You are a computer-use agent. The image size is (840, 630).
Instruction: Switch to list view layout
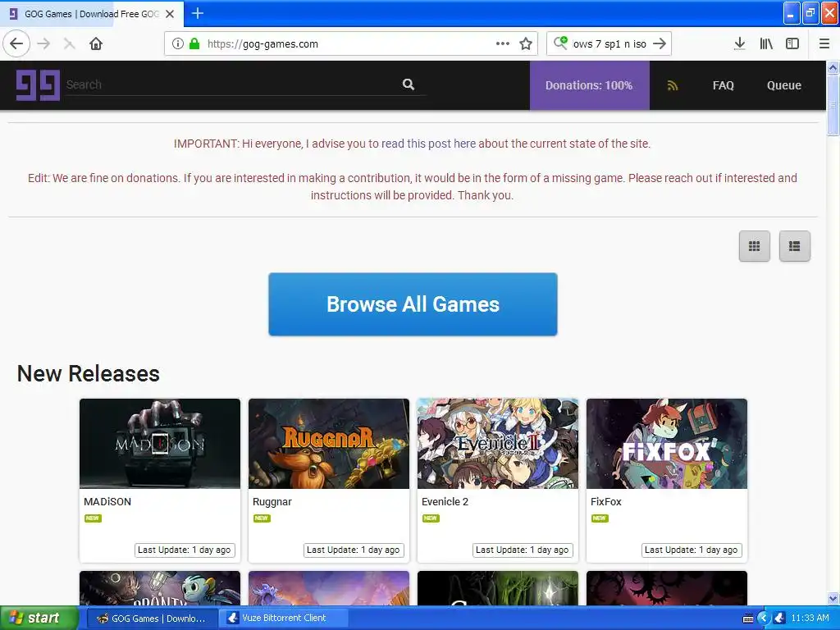click(x=794, y=246)
